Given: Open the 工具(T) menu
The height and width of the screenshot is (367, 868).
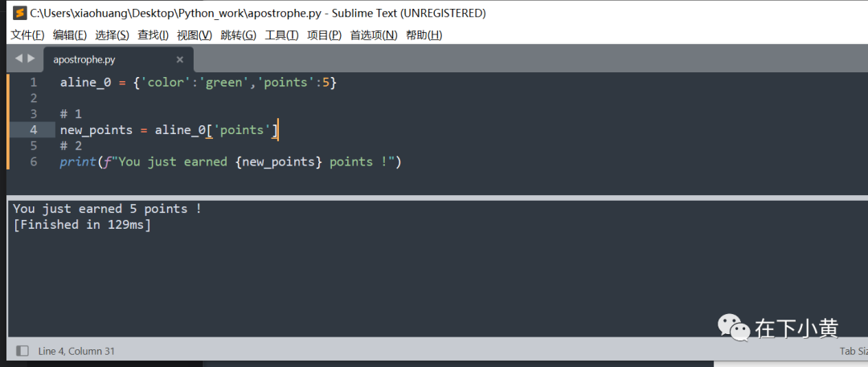Looking at the screenshot, I should (282, 35).
